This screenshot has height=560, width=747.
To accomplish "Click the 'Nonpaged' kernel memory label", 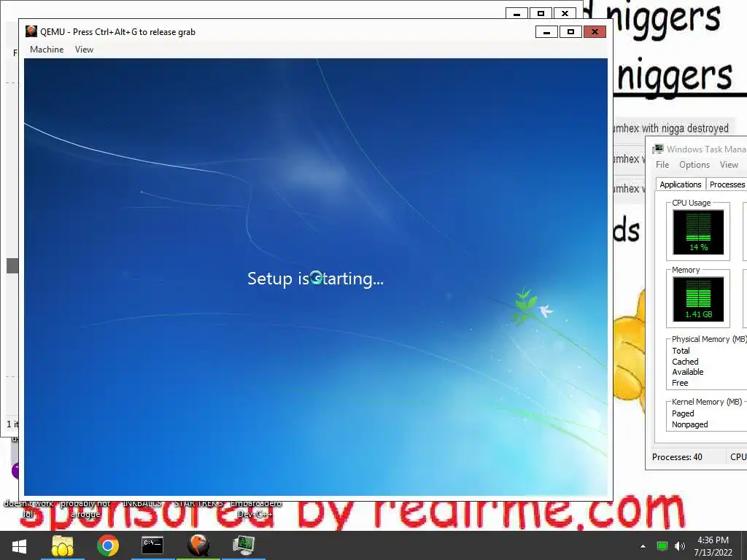I will point(690,424).
